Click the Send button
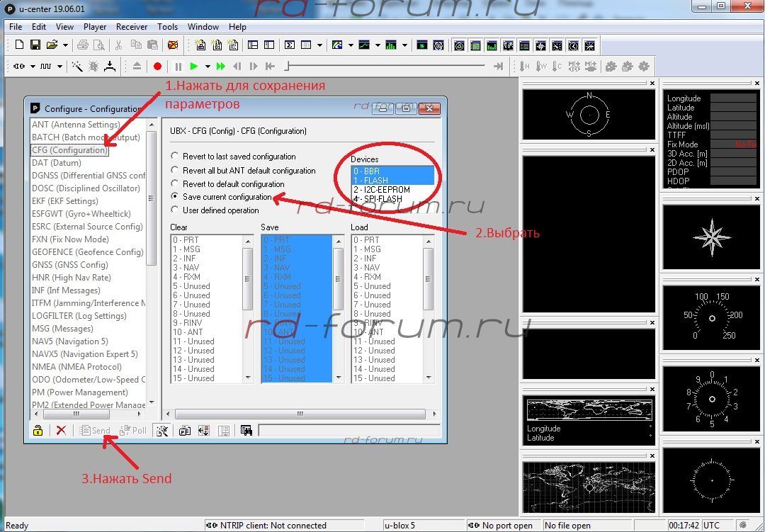Viewport: 765px width, 532px height. coord(95,430)
